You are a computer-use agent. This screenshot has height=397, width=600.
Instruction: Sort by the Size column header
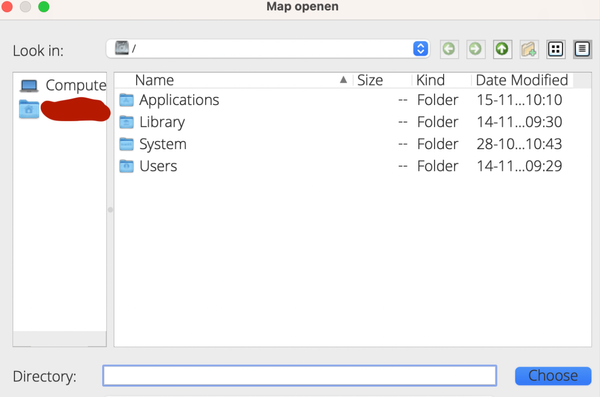pyautogui.click(x=382, y=80)
